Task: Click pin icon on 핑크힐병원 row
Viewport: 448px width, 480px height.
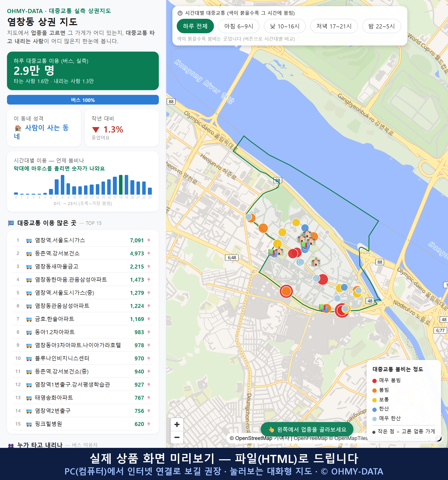Action: 149,424
